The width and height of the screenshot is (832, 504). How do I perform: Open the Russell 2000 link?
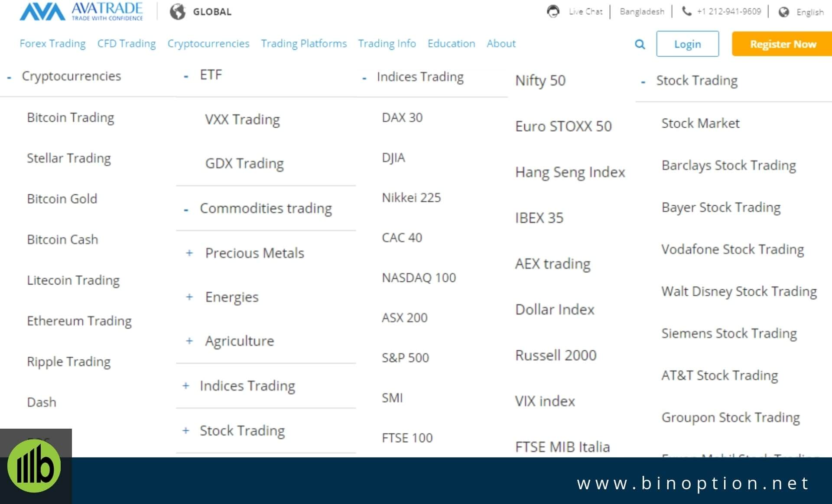pyautogui.click(x=556, y=356)
